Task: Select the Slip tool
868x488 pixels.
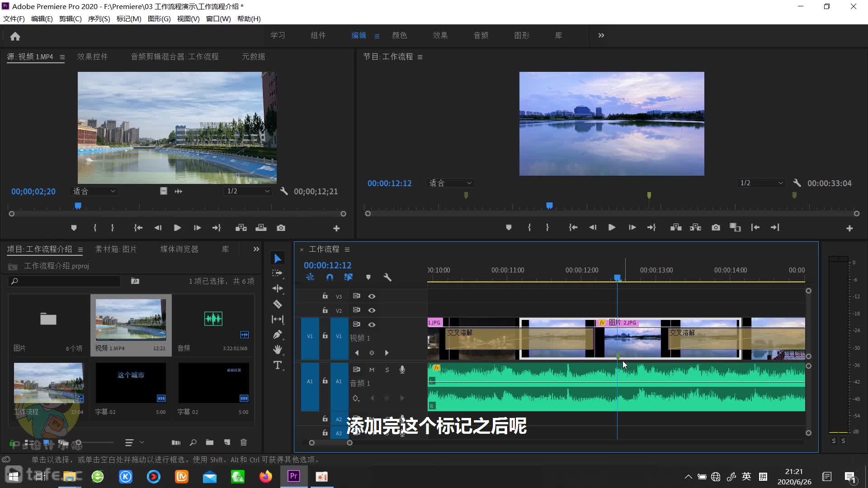Action: 278,319
